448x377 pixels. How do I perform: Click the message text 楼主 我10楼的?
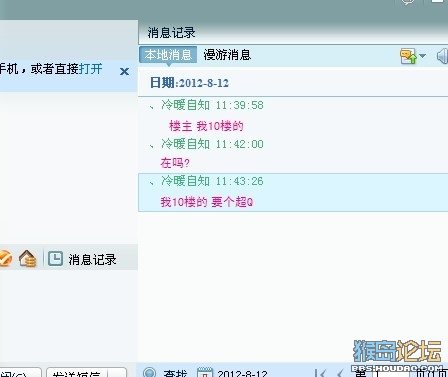tap(206, 126)
